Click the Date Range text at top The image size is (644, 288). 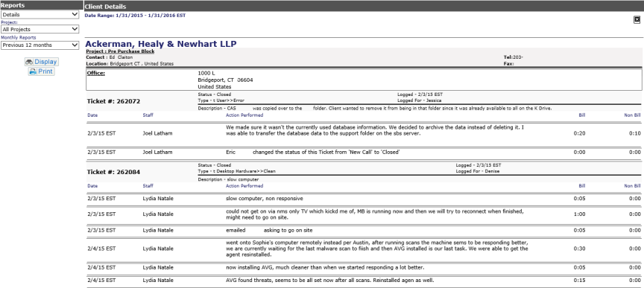click(135, 16)
